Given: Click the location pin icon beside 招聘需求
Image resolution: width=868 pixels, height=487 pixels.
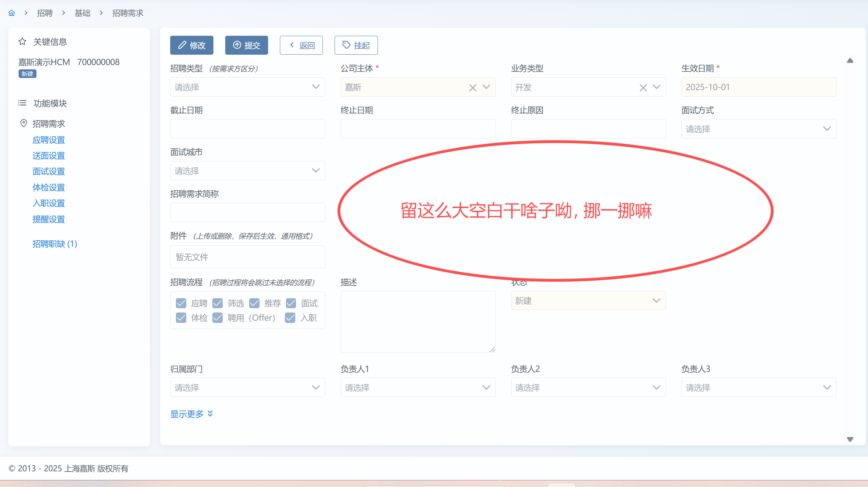Looking at the screenshot, I should 24,123.
